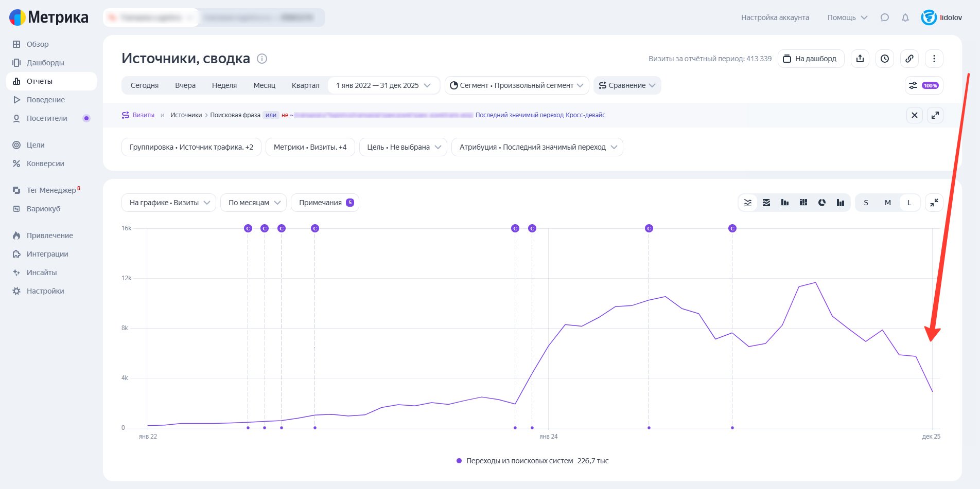The image size is (980, 489).
Task: Open the notifications bell
Action: click(905, 17)
